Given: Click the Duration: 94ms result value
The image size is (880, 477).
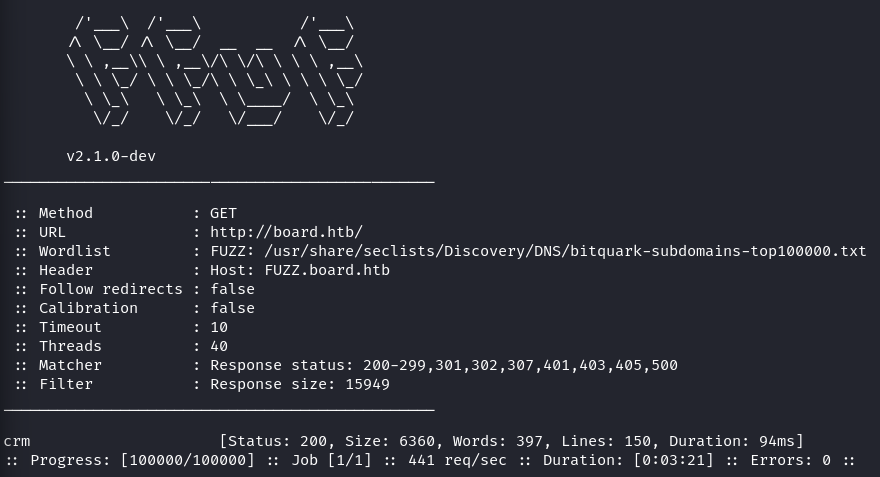Looking at the screenshot, I should [728, 441].
